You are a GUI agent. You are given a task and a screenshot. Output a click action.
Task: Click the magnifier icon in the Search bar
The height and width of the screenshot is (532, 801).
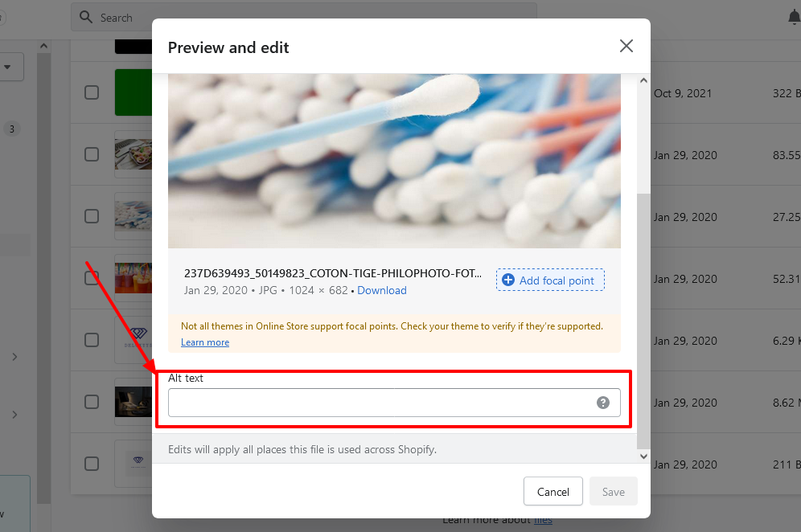(x=86, y=17)
